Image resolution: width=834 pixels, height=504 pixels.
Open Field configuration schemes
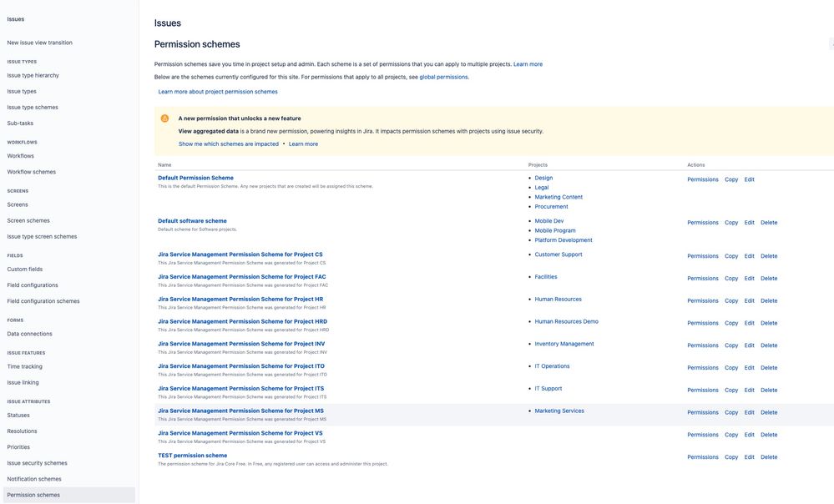click(x=43, y=301)
